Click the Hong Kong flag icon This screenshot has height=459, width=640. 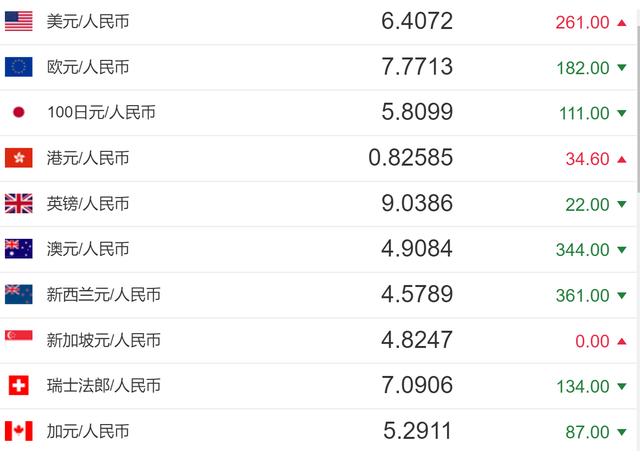tap(19, 158)
